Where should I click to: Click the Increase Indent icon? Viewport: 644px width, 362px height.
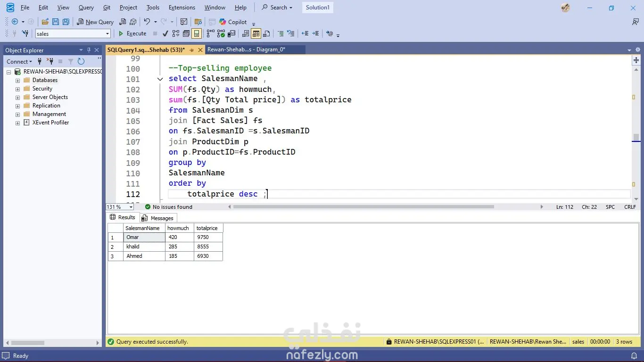click(316, 33)
